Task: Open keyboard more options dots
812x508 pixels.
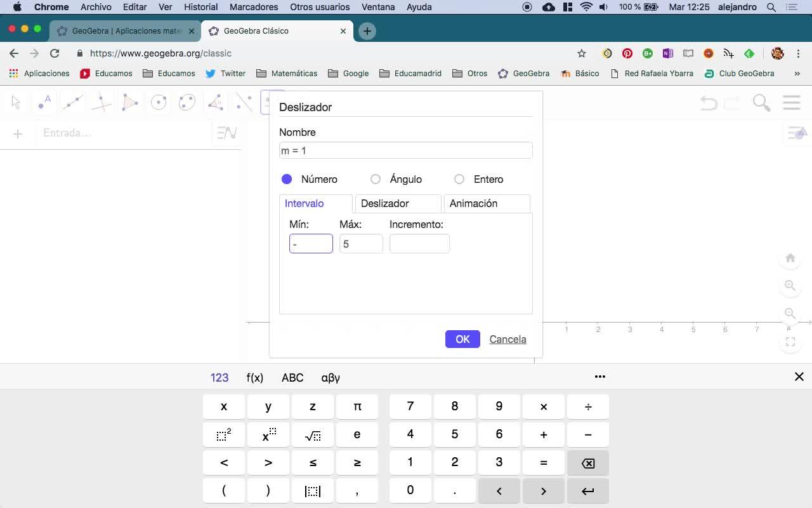Action: [x=600, y=377]
